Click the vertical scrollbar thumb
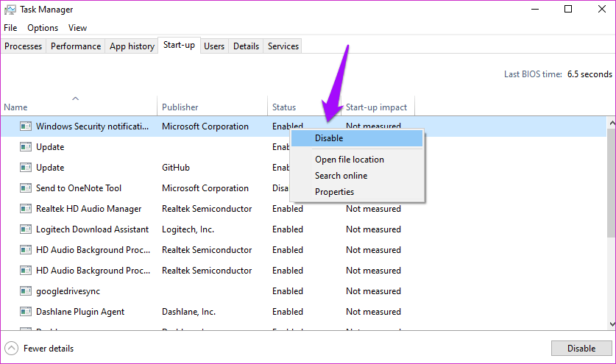Screen dimensions: 616x364 click(x=612, y=182)
